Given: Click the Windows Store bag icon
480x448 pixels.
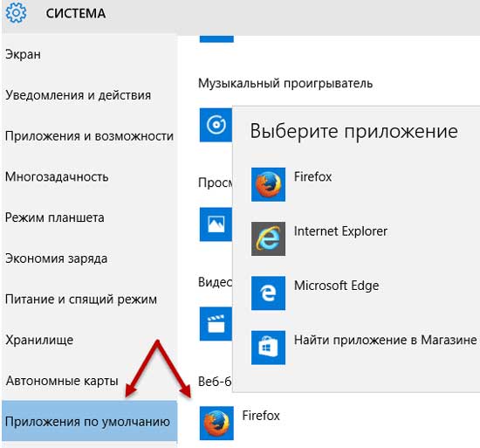Looking at the screenshot, I should point(268,348).
